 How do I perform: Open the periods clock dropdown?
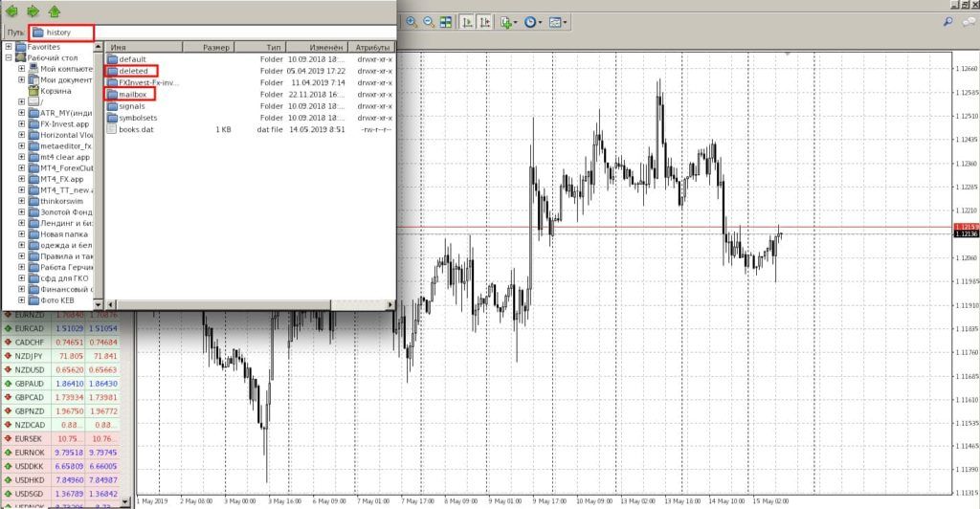(x=532, y=21)
